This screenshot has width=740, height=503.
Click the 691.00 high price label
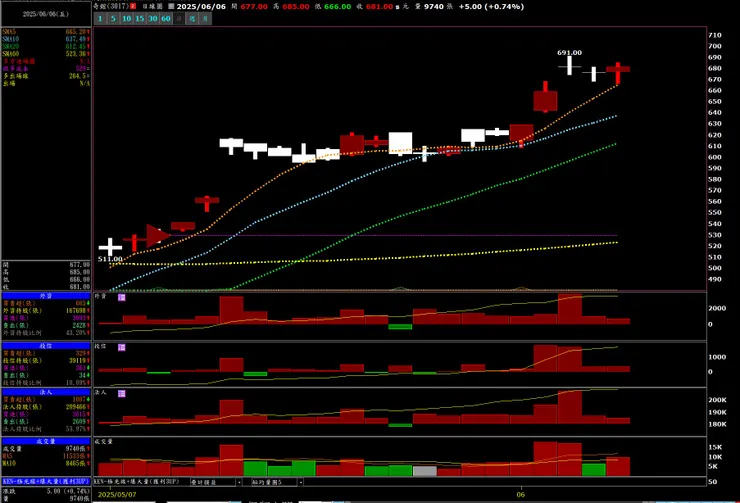569,53
